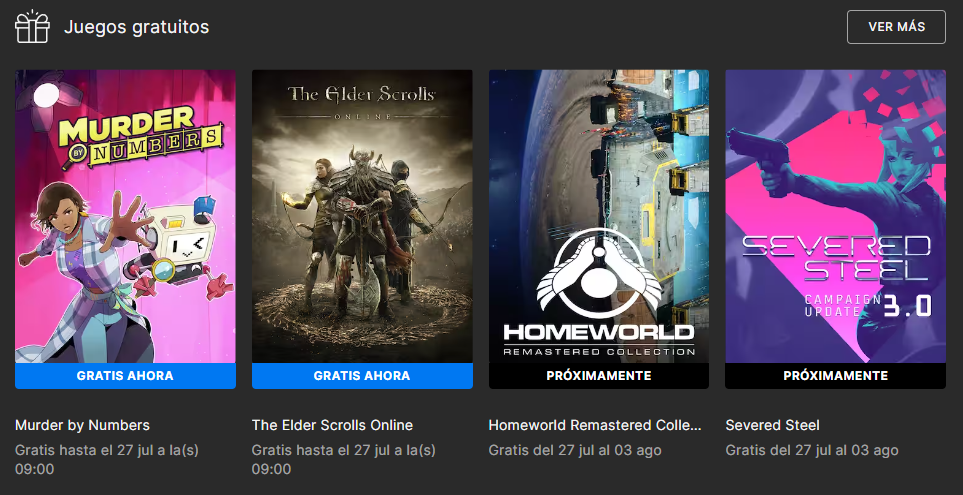Select the Homeworld Remastered Colle... title text
The image size is (963, 495).
[x=595, y=425]
